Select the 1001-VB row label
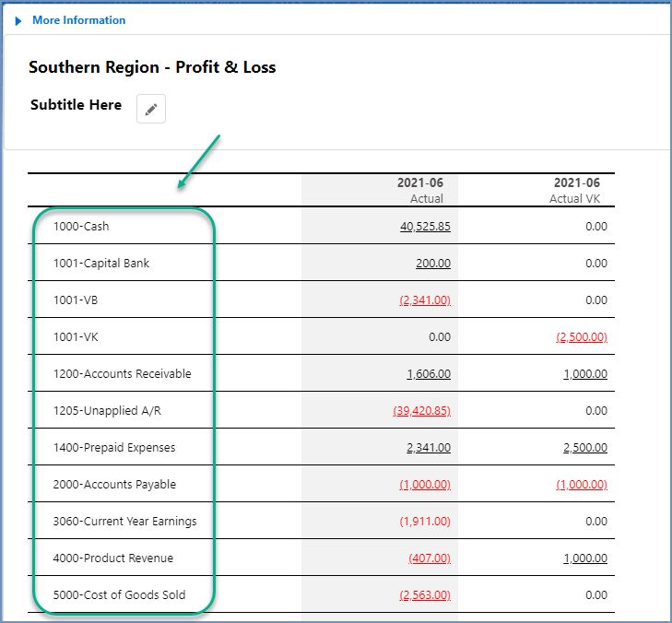This screenshot has height=623, width=672. [x=76, y=300]
